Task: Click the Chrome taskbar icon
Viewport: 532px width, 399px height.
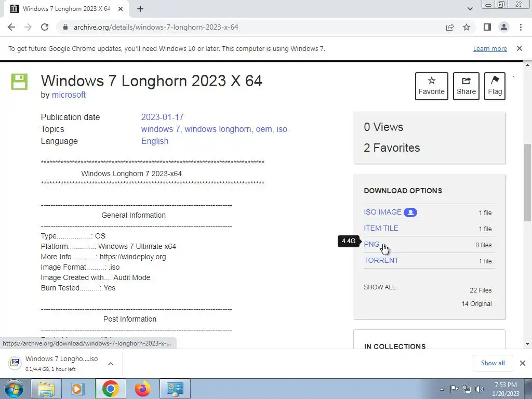Action: [x=110, y=389]
